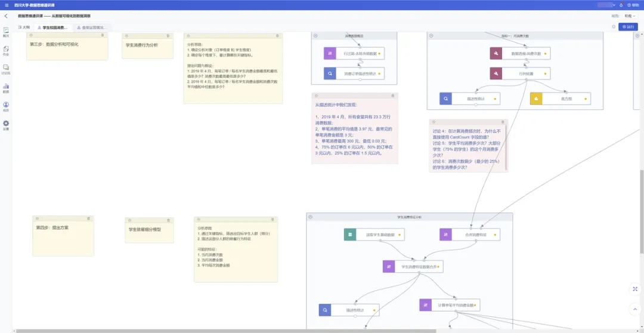Image resolution: width=644 pixels, height=333 pixels.
Task: Delete the 讨论 4 discussion note
Action: pyautogui.click(x=503, y=122)
